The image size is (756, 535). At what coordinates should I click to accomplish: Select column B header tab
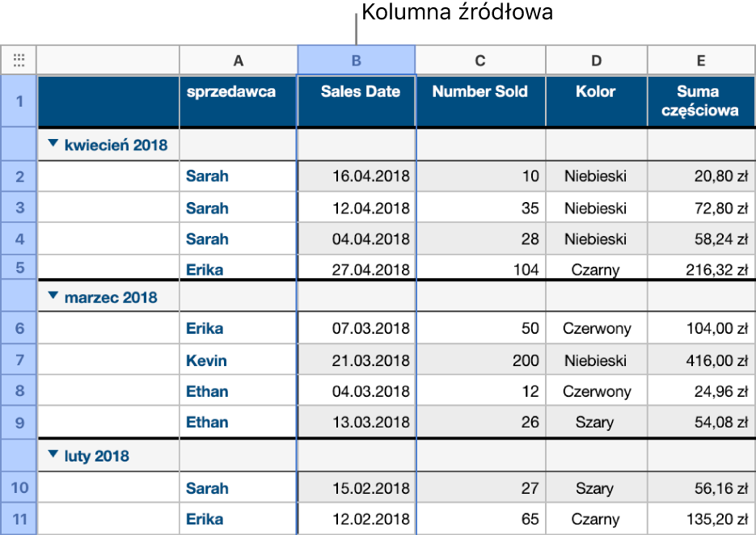357,60
